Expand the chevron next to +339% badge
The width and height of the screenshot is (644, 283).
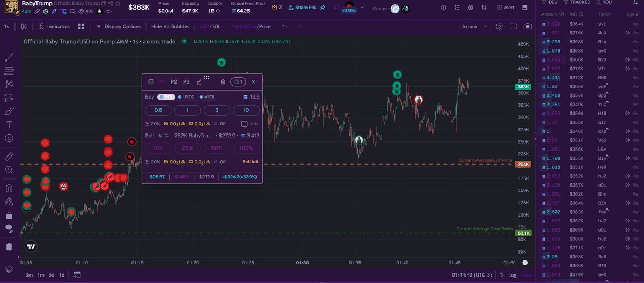click(x=362, y=8)
